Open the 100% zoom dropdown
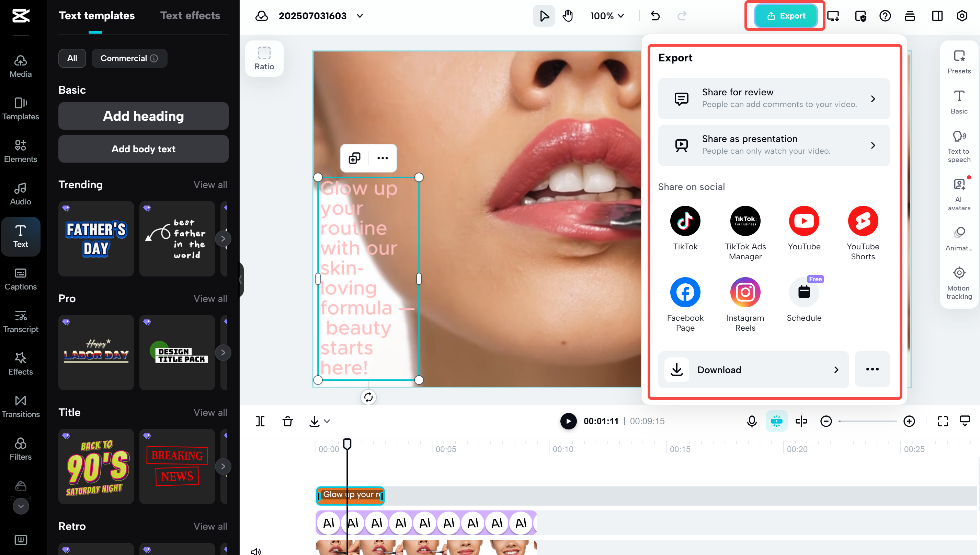 coord(607,16)
